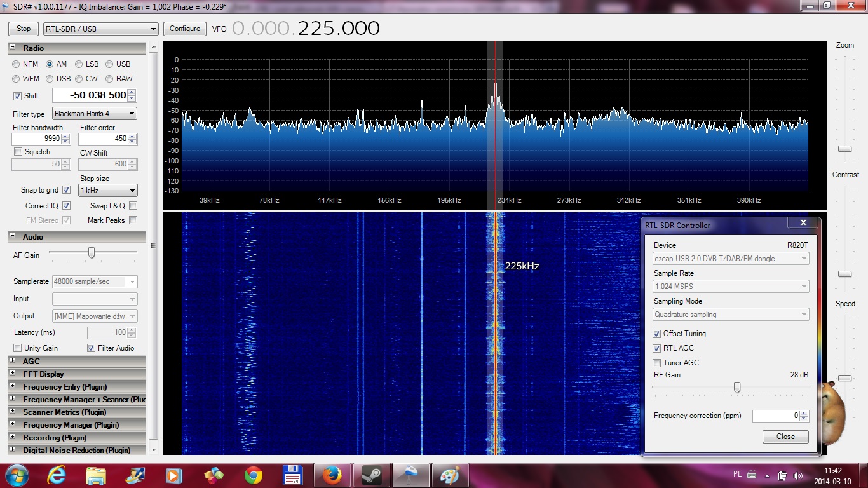Show hidden system tray icons arrow

(767, 475)
